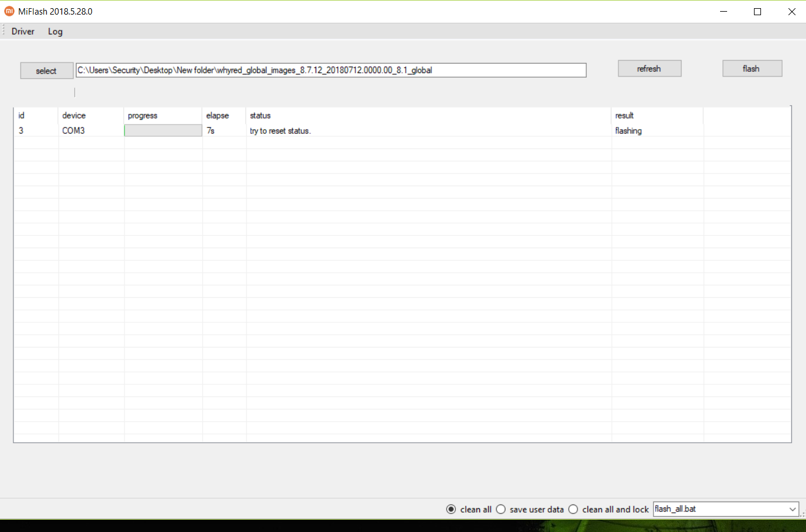Click the 'try to reset status.' cell

(x=428, y=131)
